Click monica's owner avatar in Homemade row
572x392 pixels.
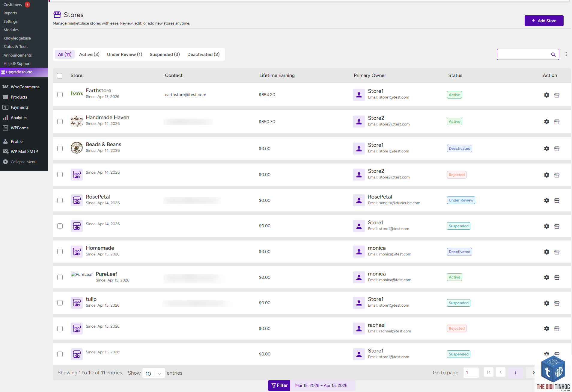(359, 252)
